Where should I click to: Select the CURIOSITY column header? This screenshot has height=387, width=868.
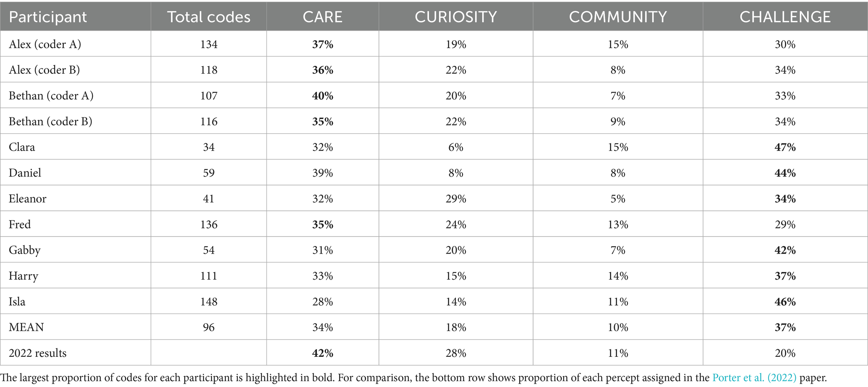coord(456,17)
